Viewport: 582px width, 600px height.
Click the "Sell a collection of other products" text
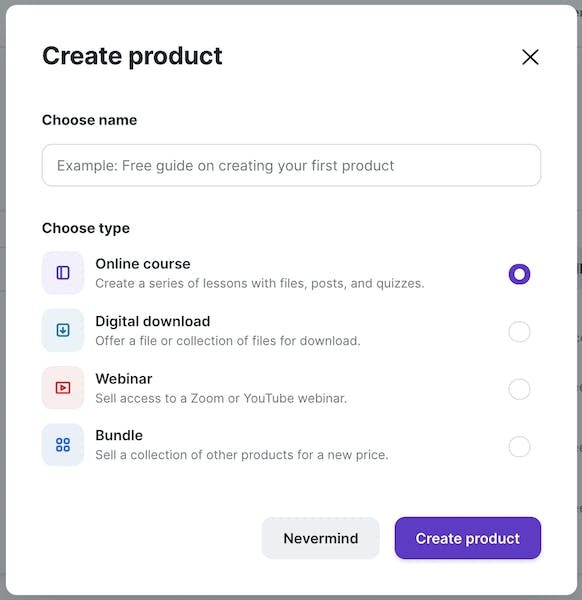tap(242, 455)
